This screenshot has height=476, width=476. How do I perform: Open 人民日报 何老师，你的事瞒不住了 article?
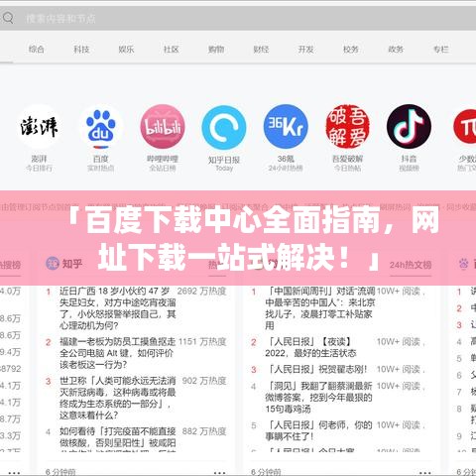(x=318, y=430)
